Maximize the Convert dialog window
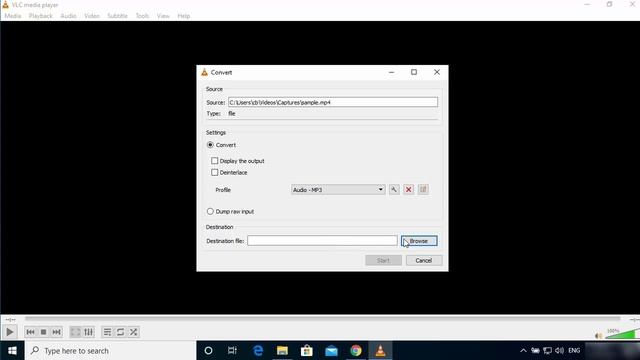 click(x=414, y=72)
